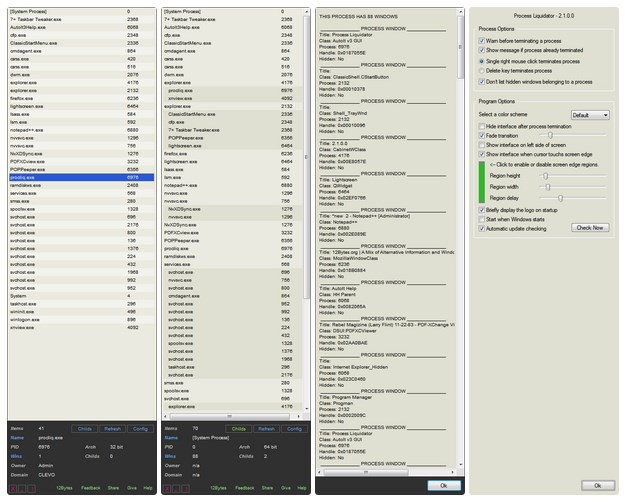Select indented taskhost.exe child row in tree list
Image resolution: width=628 pixels, height=502 pixels.
coord(233,367)
